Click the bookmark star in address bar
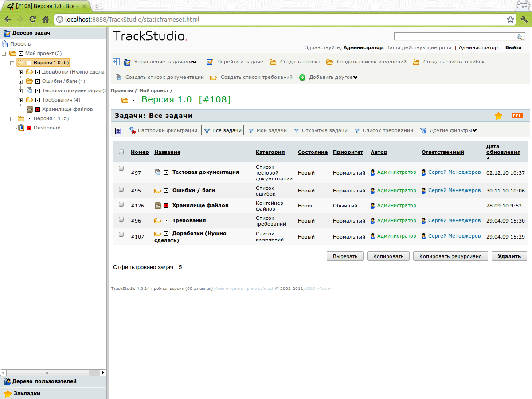Viewport: 532px width, 399px height. point(510,20)
